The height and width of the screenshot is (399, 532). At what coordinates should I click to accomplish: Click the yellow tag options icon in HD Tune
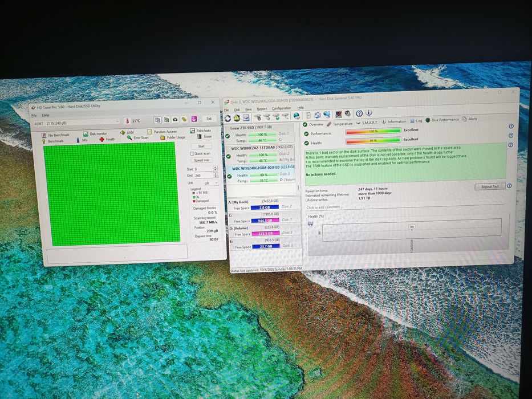click(x=184, y=119)
